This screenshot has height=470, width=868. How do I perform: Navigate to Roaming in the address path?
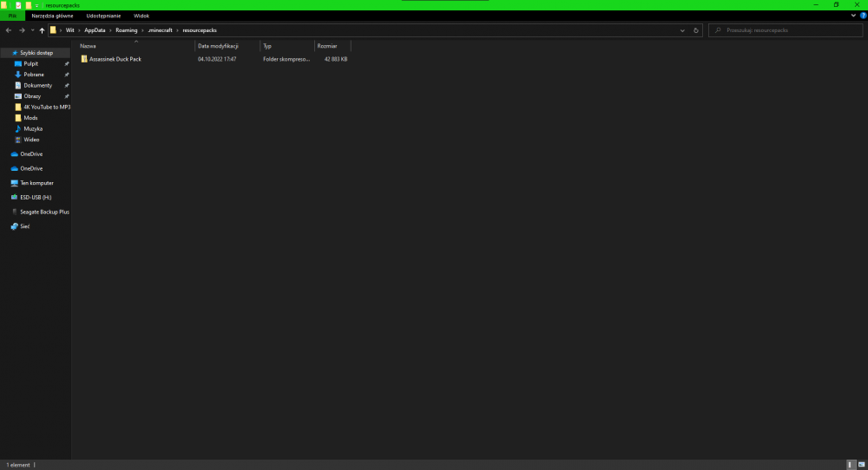tap(126, 30)
